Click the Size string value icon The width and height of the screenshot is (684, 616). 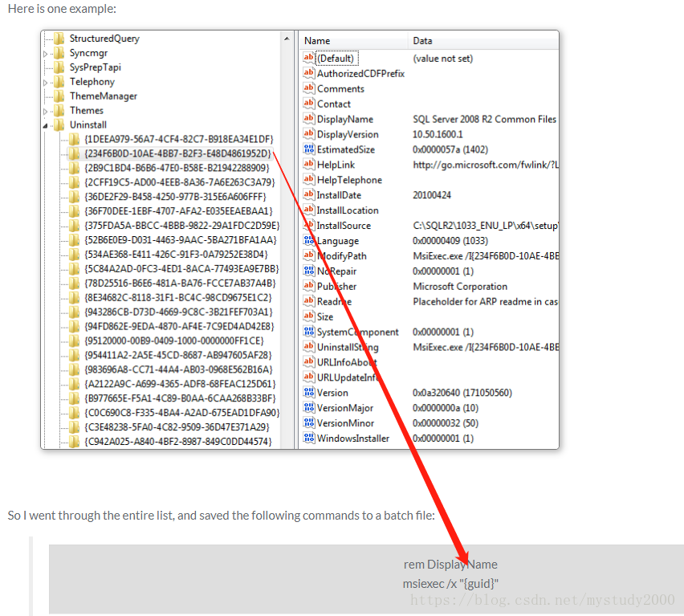(x=309, y=316)
